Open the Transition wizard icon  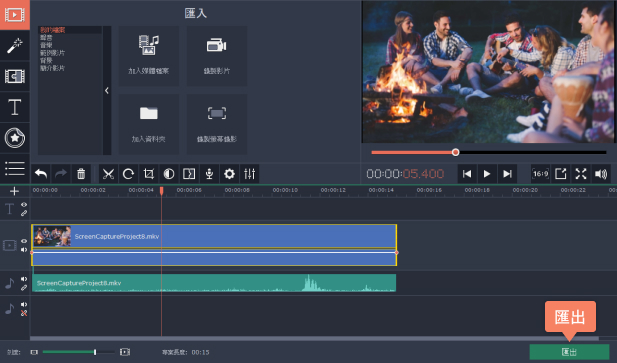click(189, 174)
